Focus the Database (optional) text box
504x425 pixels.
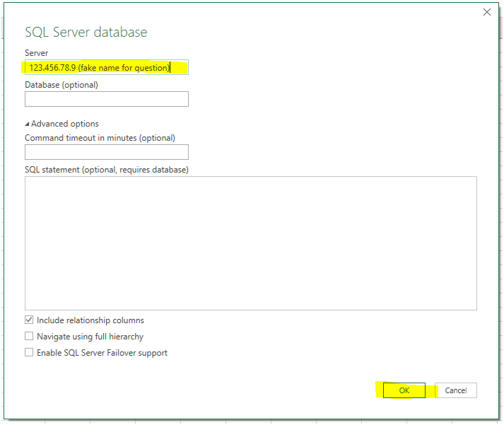point(107,99)
